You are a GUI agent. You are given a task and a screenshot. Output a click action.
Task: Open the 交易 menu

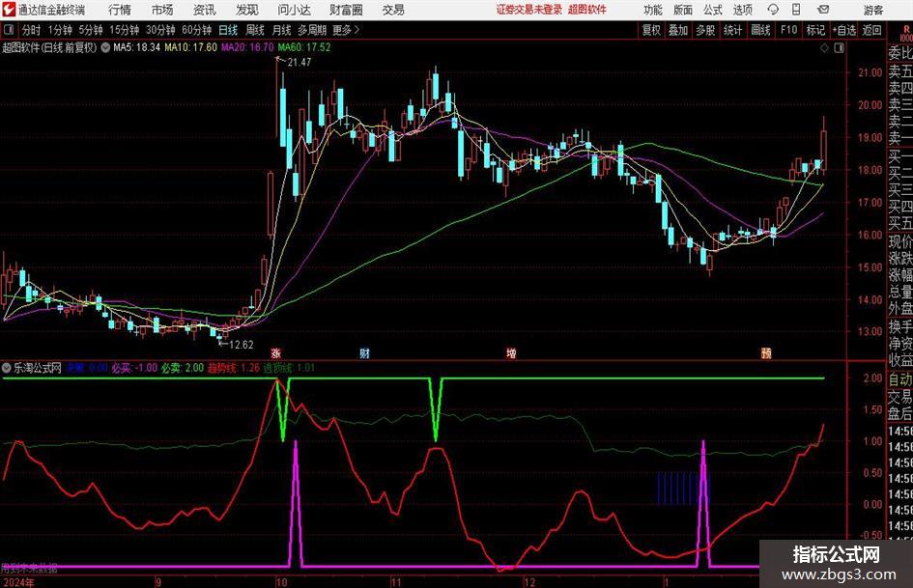pyautogui.click(x=393, y=10)
